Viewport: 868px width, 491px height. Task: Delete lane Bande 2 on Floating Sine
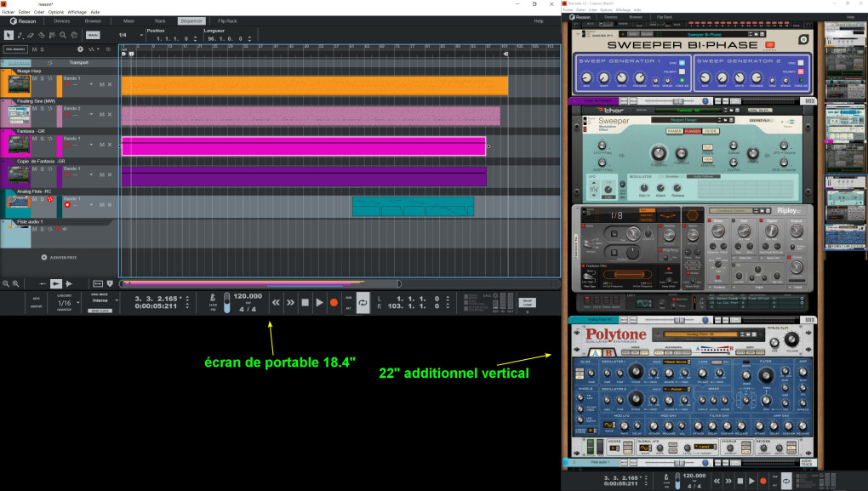point(110,115)
